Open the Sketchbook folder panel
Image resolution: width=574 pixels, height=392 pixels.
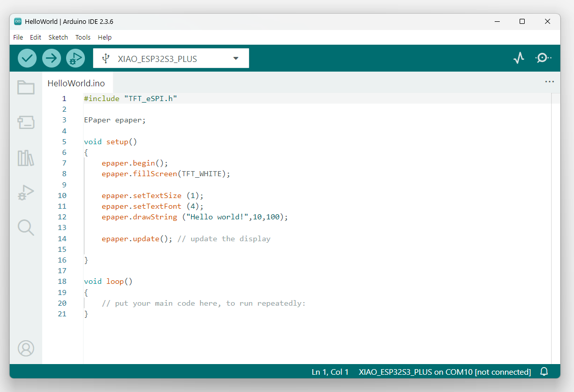click(x=26, y=88)
